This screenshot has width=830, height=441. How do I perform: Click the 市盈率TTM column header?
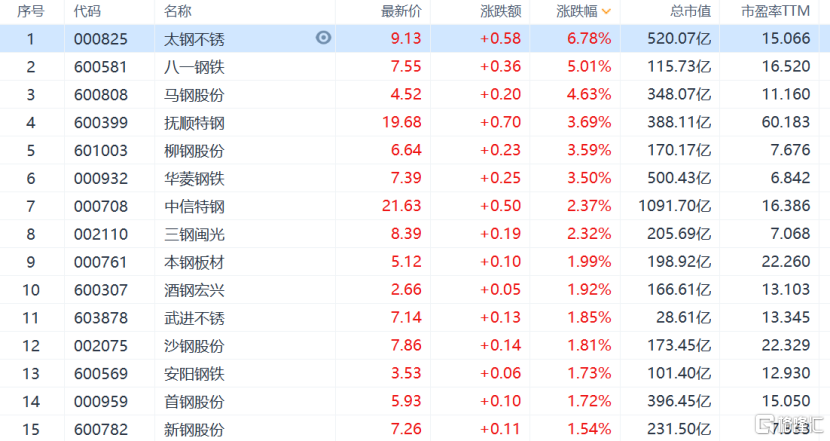tap(775, 11)
